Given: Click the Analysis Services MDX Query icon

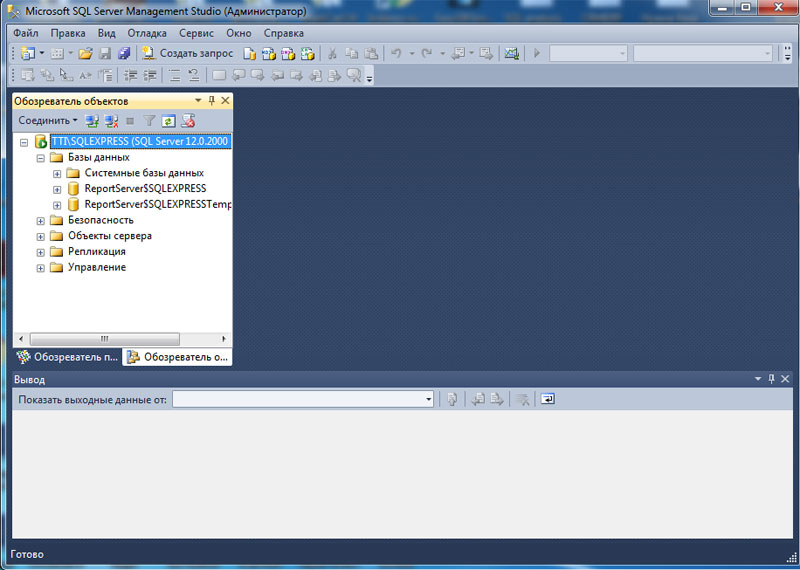Looking at the screenshot, I should 268,53.
